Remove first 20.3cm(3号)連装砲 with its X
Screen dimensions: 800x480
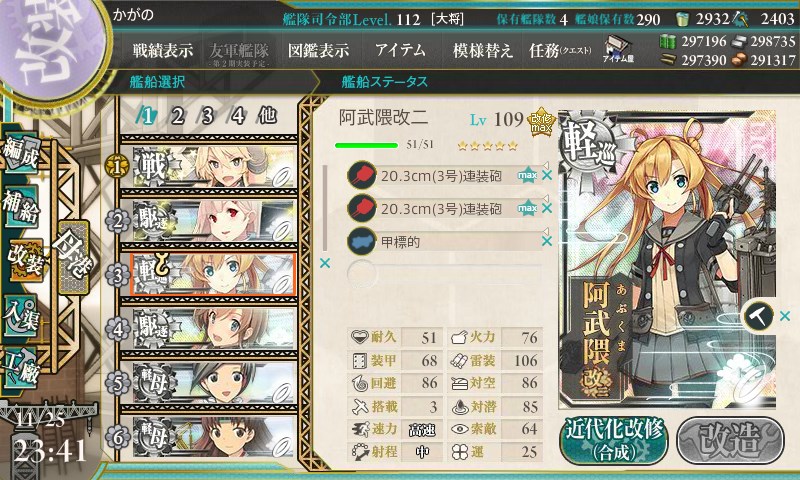(547, 175)
